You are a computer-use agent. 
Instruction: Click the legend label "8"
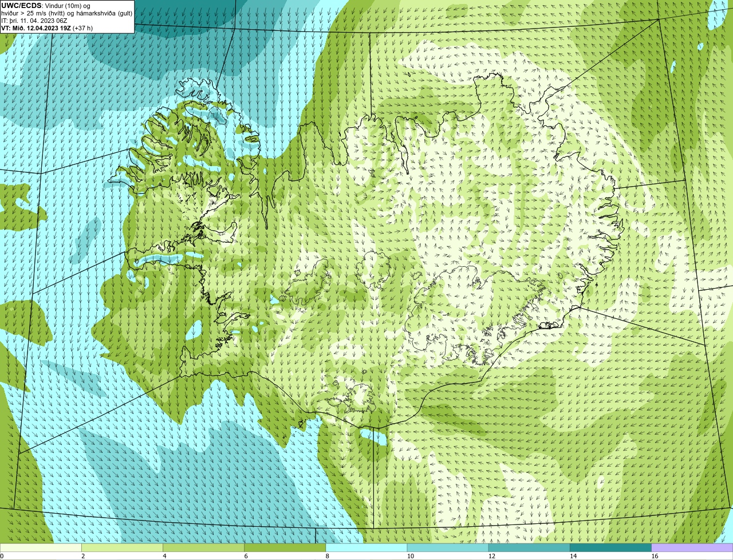[x=328, y=556]
